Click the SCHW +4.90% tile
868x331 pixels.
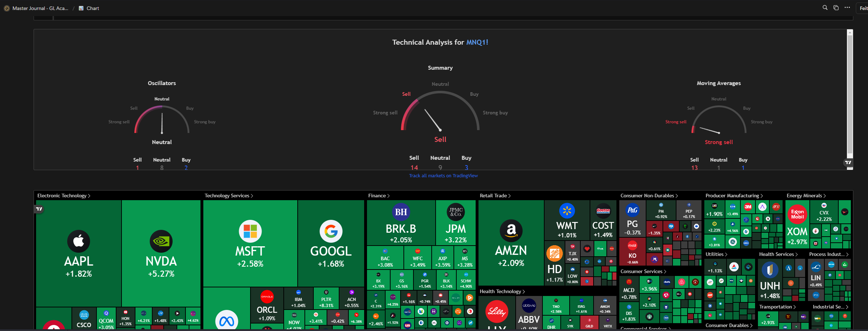pyautogui.click(x=466, y=280)
